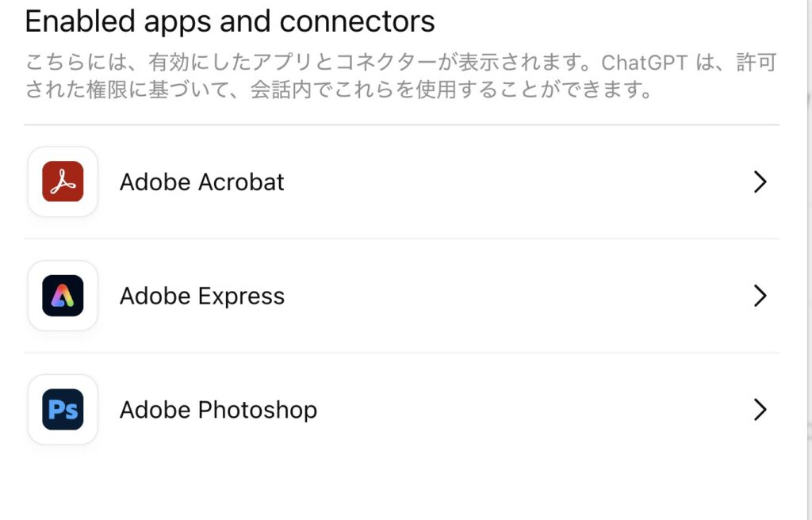This screenshot has width=812, height=520.
Task: Click empty space in the Adobe Photoshop row
Action: tap(515, 410)
